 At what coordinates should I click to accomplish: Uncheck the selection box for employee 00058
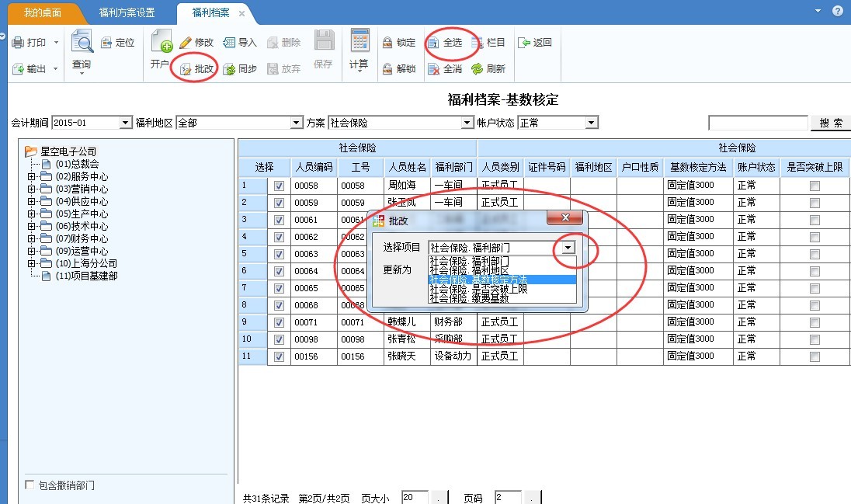(280, 186)
